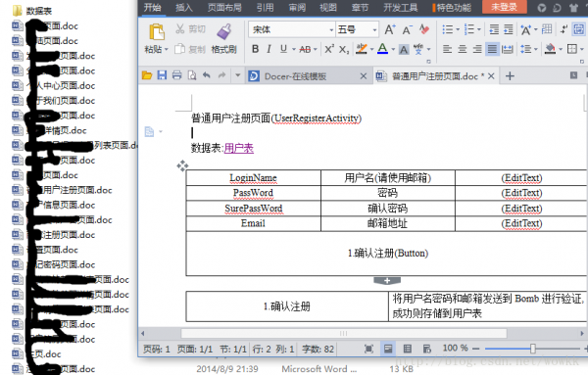Toggle strikethrough AB formatting
The image size is (588, 375).
[x=305, y=50]
